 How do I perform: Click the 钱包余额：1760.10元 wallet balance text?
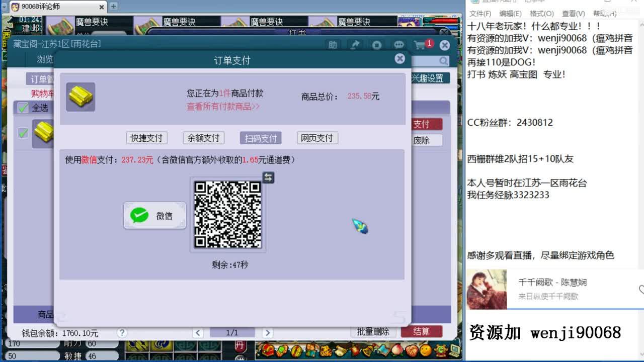[60, 333]
